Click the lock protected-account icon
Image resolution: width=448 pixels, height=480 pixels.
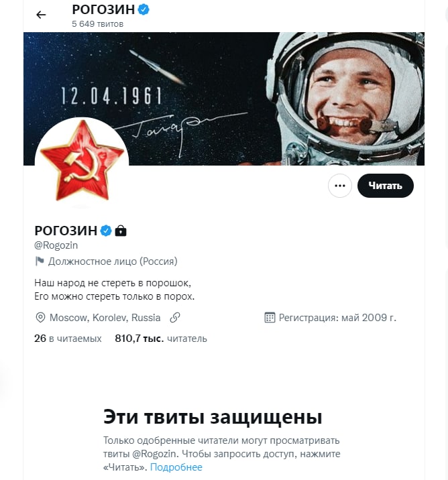pyautogui.click(x=121, y=231)
